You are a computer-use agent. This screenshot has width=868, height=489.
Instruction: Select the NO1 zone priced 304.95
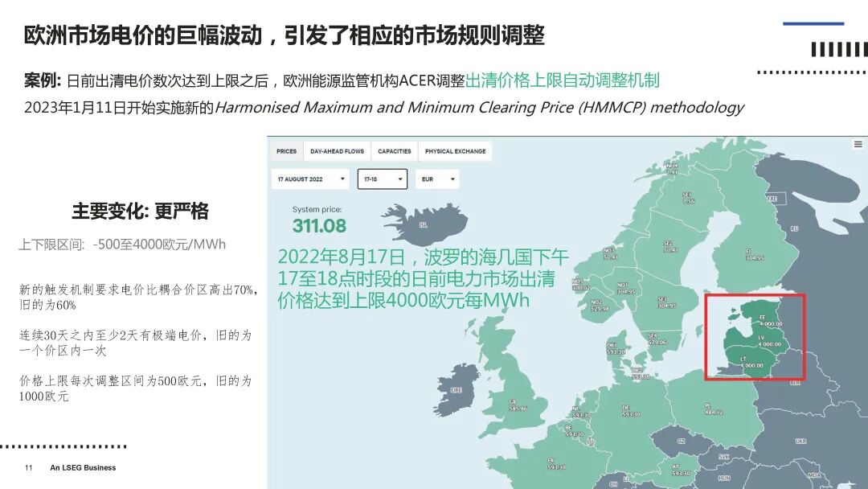pos(625,288)
